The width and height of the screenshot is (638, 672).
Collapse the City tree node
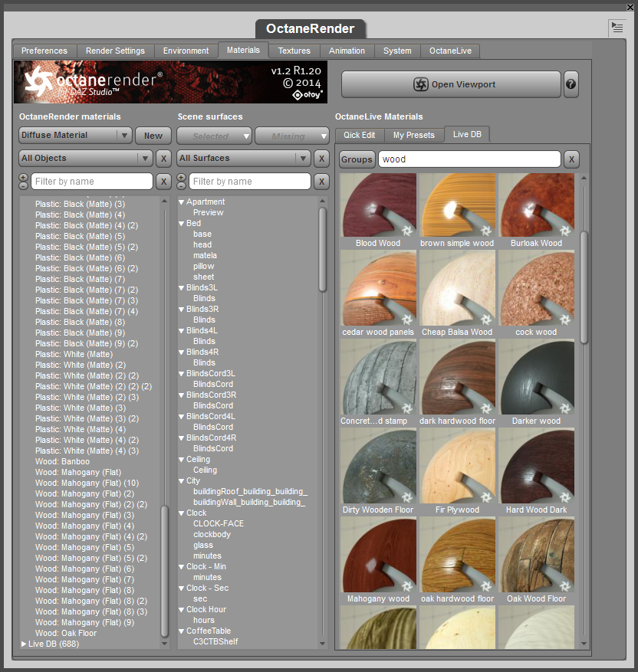pos(182,481)
